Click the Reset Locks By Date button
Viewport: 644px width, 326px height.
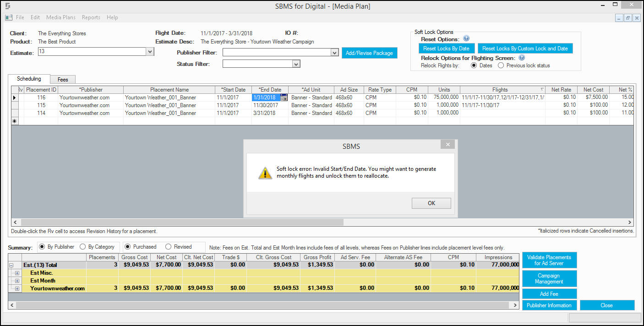(446, 49)
